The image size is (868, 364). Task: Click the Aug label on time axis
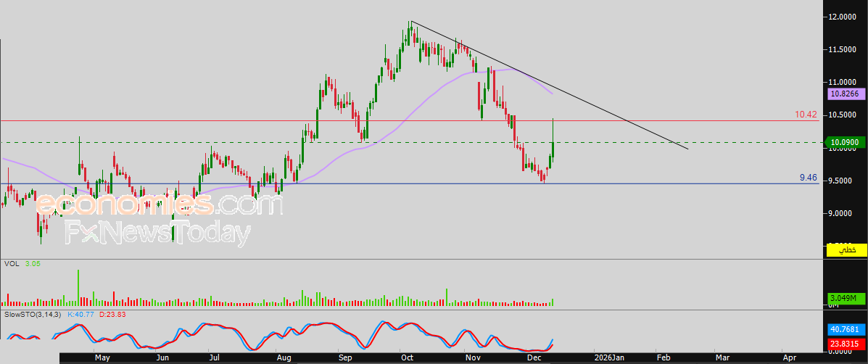click(x=284, y=358)
